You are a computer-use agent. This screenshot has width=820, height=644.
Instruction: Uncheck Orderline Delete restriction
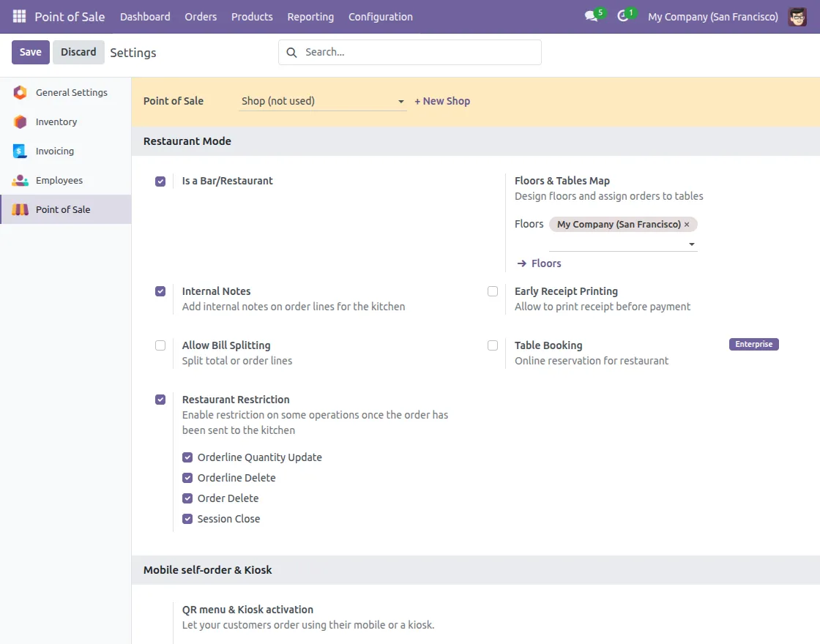tap(188, 478)
